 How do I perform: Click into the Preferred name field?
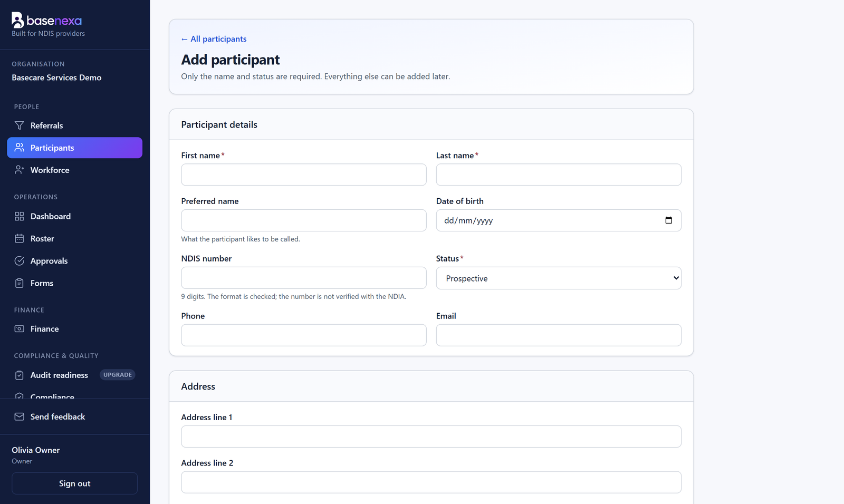304,220
